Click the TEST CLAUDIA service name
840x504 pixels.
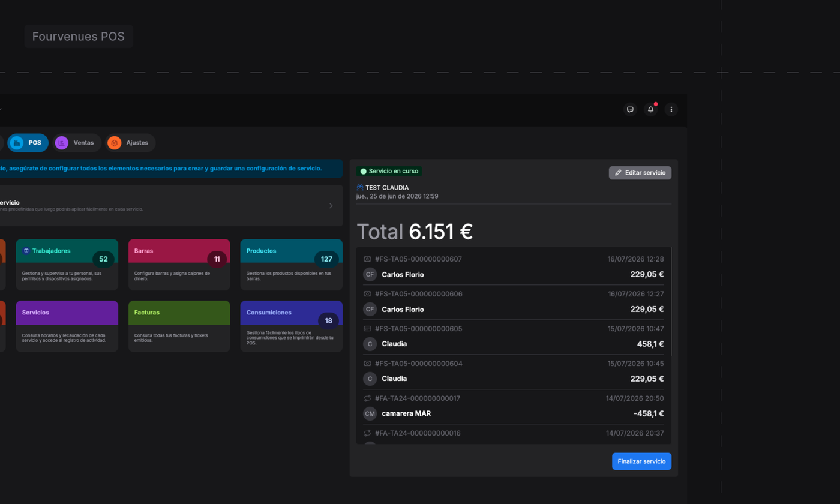387,188
